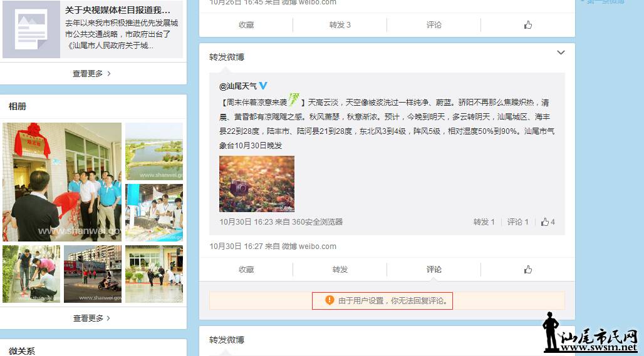Open the courtyard building album photo
644x356 pixels.
click(154, 274)
